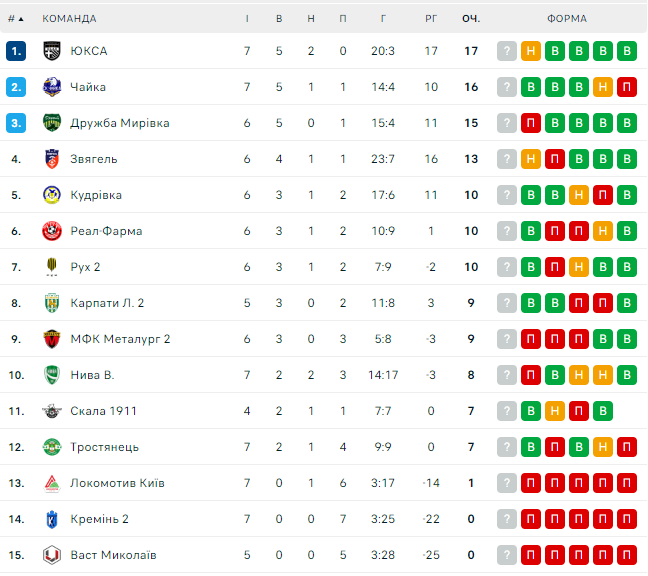This screenshot has height=576, width=648.
Task: Click the rank 3 position badge
Action: (16, 123)
